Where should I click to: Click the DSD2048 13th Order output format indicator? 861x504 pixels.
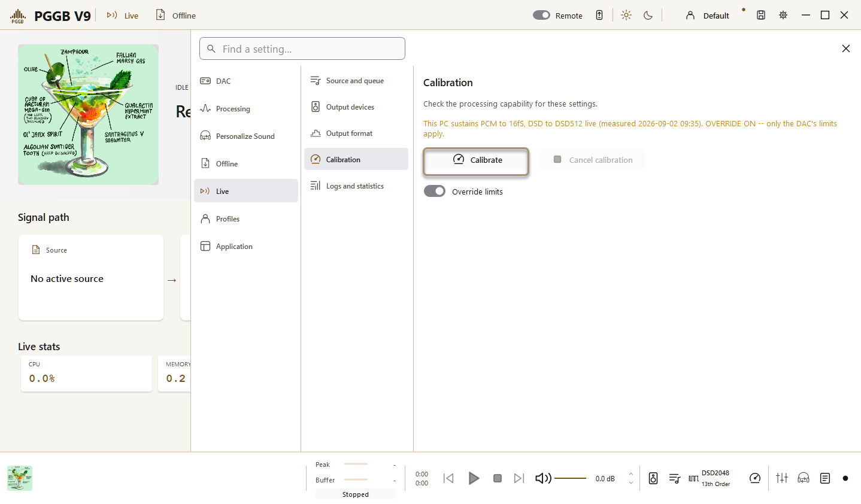click(710, 478)
